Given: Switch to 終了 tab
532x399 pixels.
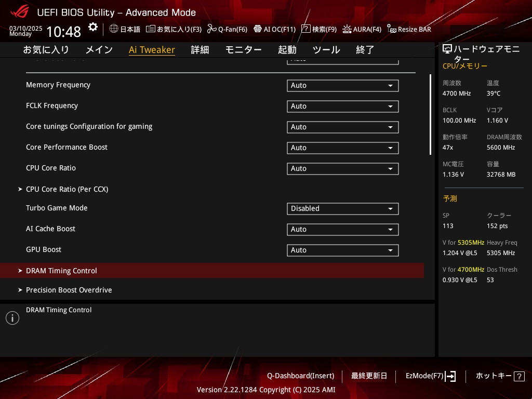Looking at the screenshot, I should (x=365, y=49).
